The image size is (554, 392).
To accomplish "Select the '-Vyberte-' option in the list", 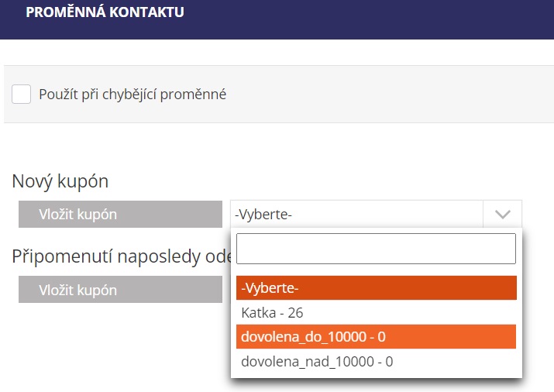I will (376, 288).
